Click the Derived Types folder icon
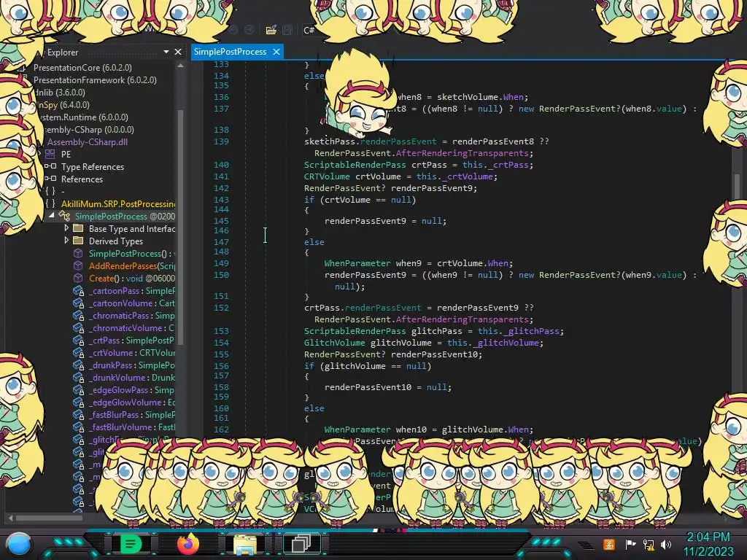Image resolution: width=747 pixels, height=560 pixels. 78,241
